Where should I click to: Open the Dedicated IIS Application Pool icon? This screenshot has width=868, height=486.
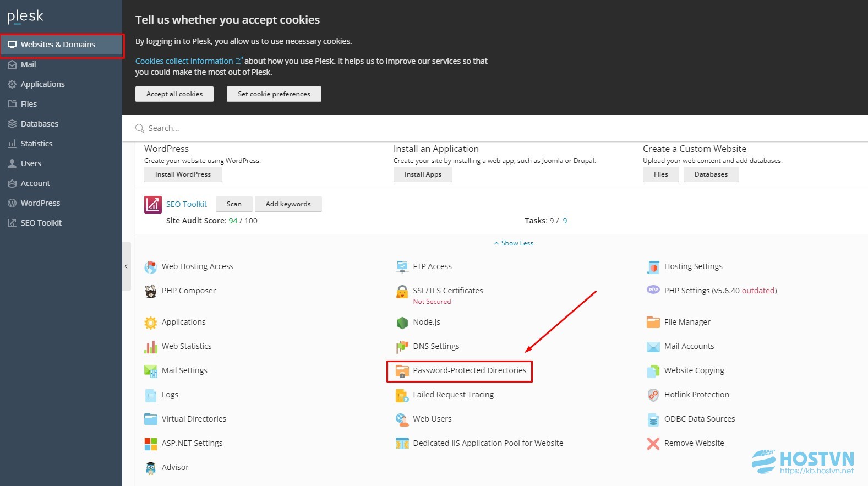click(x=402, y=444)
